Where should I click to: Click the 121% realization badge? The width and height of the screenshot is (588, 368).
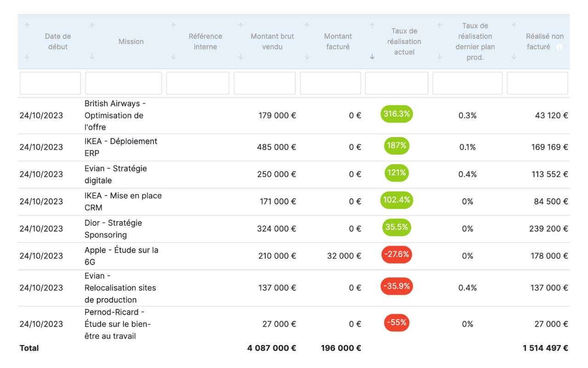[x=396, y=172]
